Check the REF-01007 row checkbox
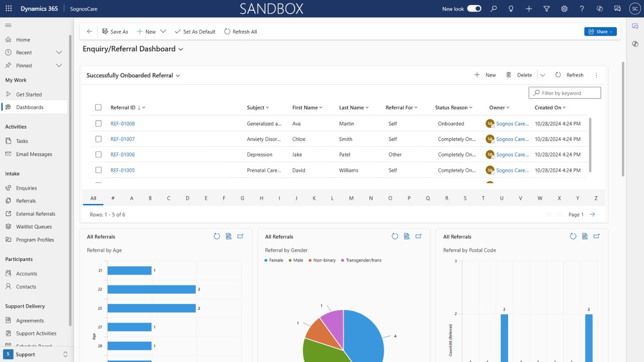 [x=98, y=139]
